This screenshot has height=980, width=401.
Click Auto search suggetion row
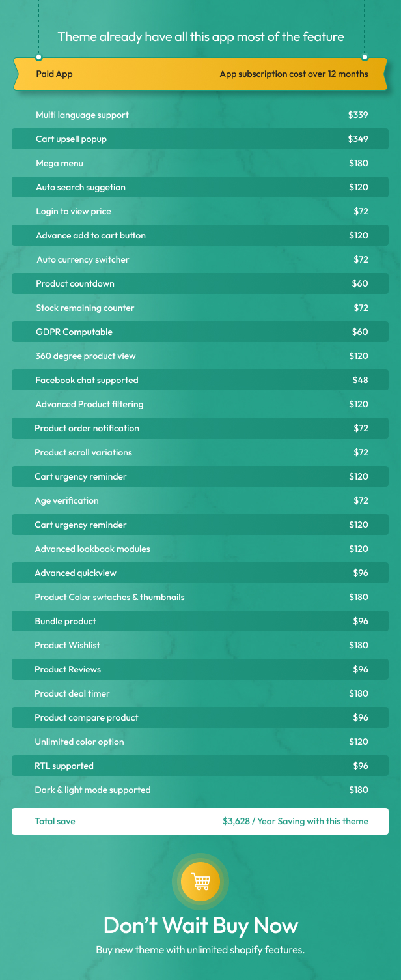(200, 187)
